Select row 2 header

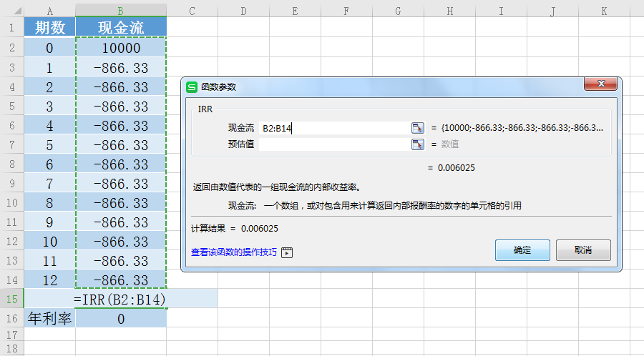(x=12, y=48)
